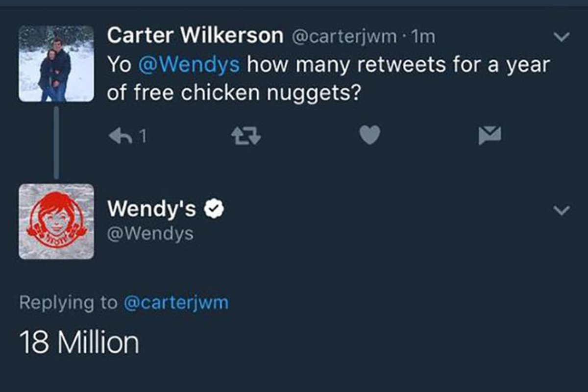Click the free chicken nuggets tweet text

tap(328, 79)
